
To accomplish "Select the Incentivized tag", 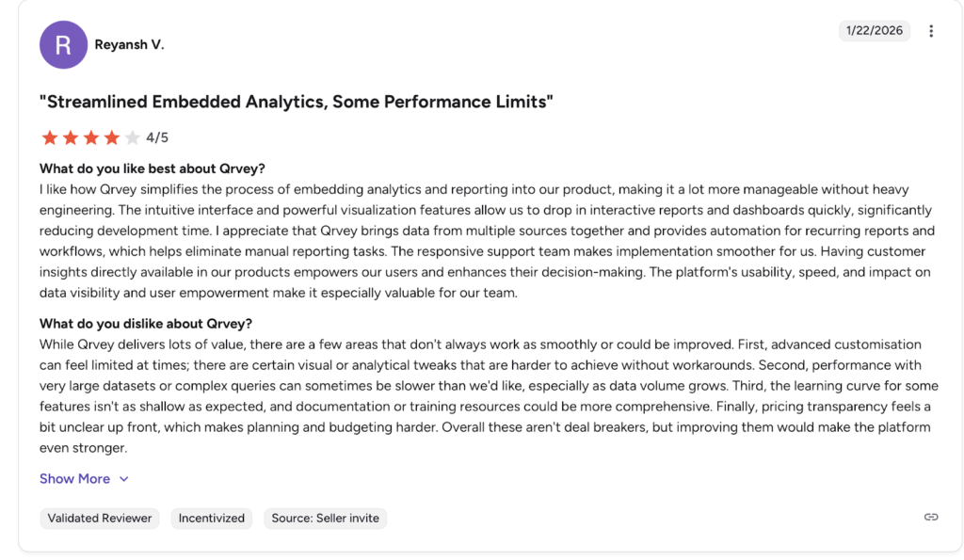I will tap(212, 518).
